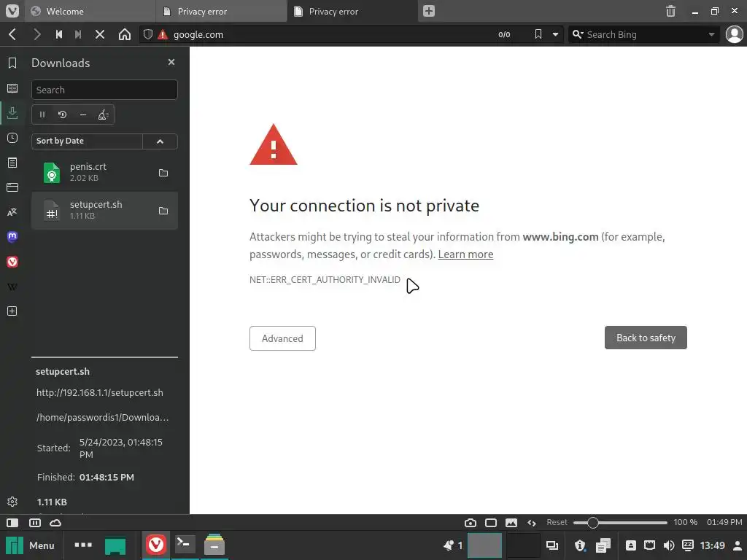Screen dimensions: 747x560
Task: Close the Downloads panel
Action: (171, 62)
